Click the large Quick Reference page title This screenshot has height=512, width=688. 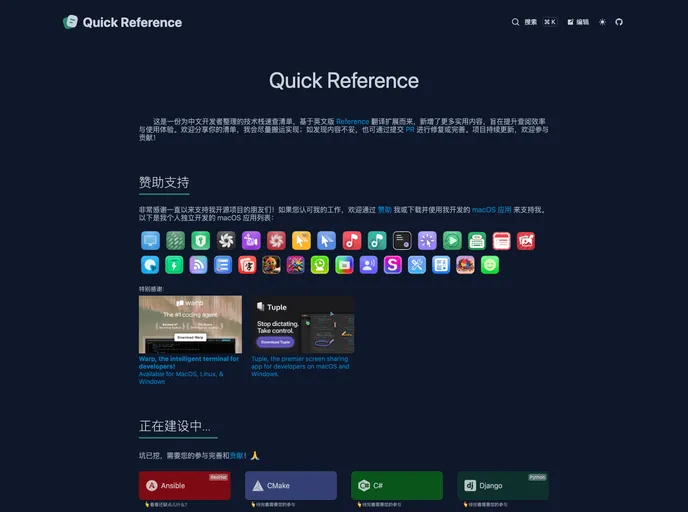click(x=344, y=81)
